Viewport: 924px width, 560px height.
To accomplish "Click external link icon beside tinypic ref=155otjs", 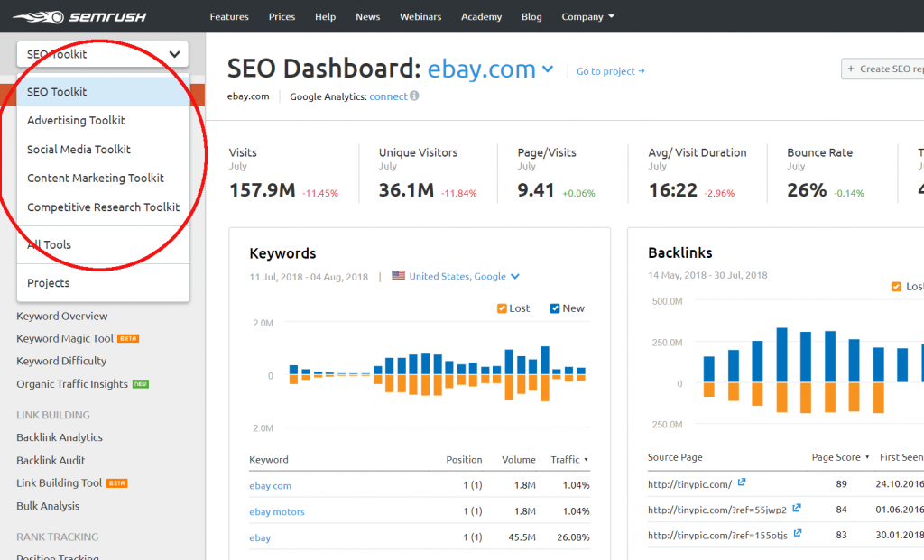I will point(799,533).
